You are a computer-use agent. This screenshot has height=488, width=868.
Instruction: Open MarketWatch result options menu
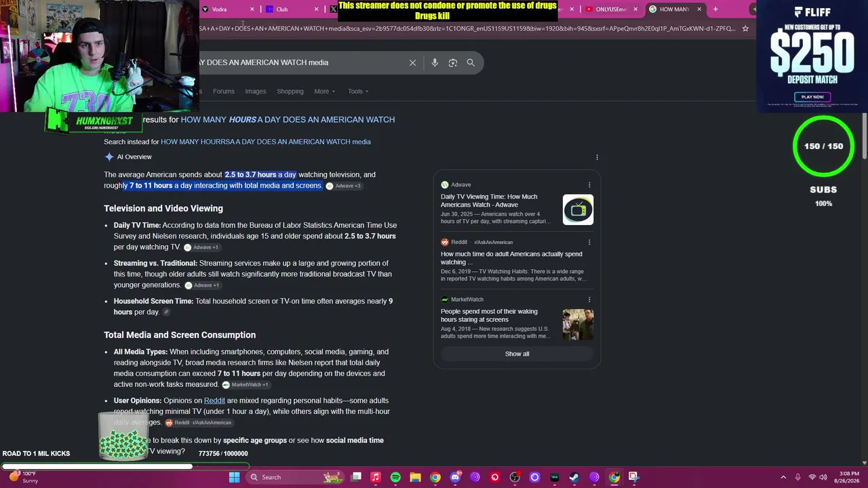pyautogui.click(x=589, y=300)
